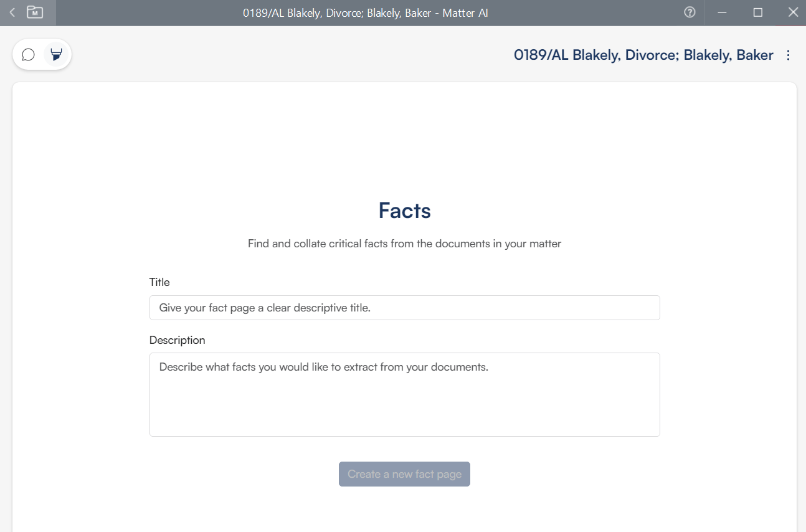
Task: Click the window title text in title bar
Action: pos(365,12)
